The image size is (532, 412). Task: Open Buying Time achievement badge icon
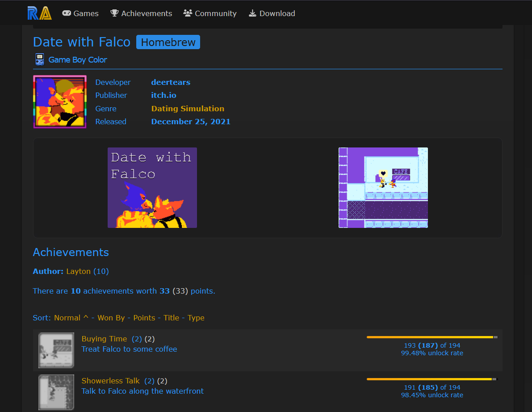point(56,350)
